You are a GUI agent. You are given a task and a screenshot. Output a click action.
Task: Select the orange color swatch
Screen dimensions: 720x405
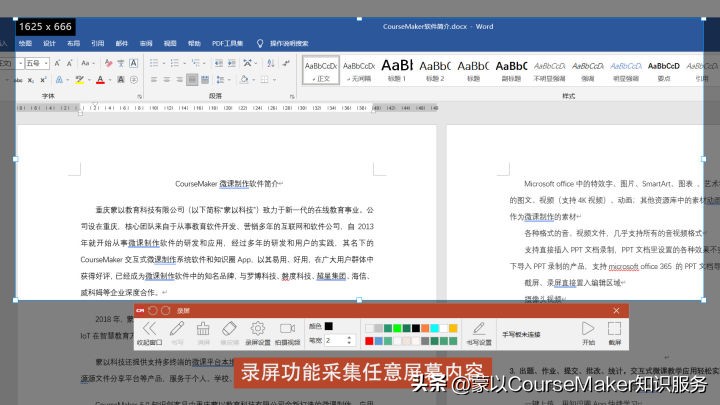coord(425,328)
